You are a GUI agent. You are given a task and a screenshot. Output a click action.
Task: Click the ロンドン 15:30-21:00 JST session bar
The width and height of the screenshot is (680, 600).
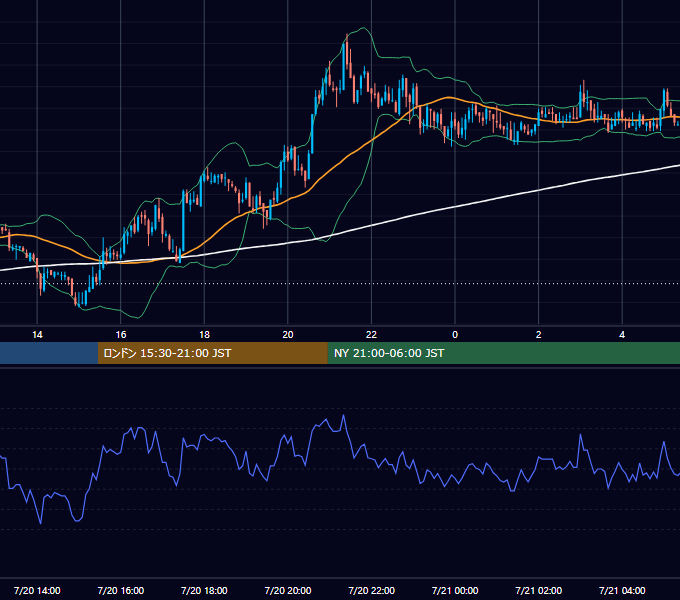(212, 353)
